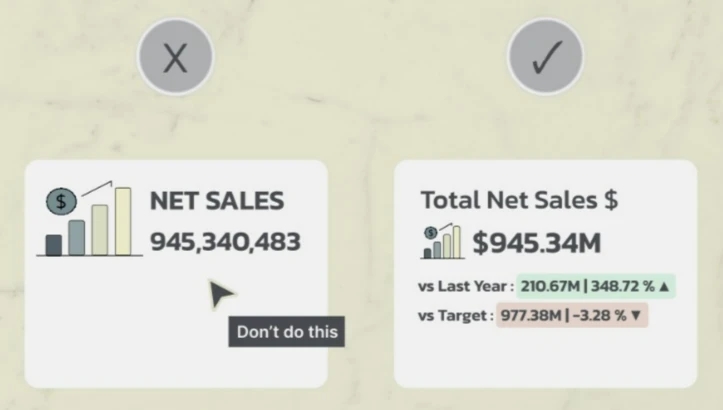
Task: Click the red down triangle indicator
Action: pyautogui.click(x=636, y=315)
